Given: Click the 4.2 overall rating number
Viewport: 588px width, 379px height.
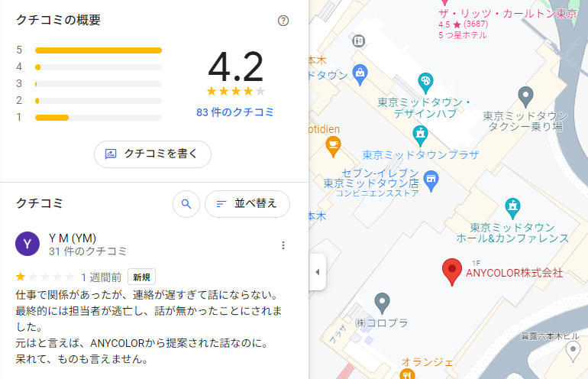Looking at the screenshot, I should click(x=235, y=66).
